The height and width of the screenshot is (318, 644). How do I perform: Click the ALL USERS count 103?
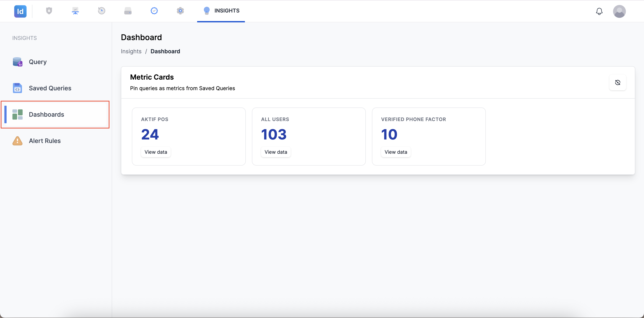pyautogui.click(x=274, y=134)
